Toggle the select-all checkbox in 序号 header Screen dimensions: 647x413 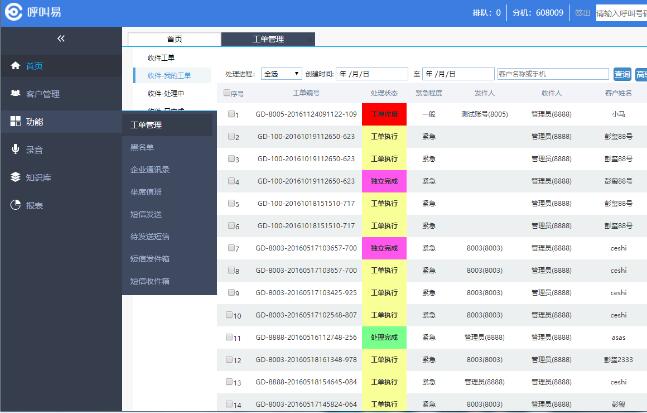[x=227, y=93]
